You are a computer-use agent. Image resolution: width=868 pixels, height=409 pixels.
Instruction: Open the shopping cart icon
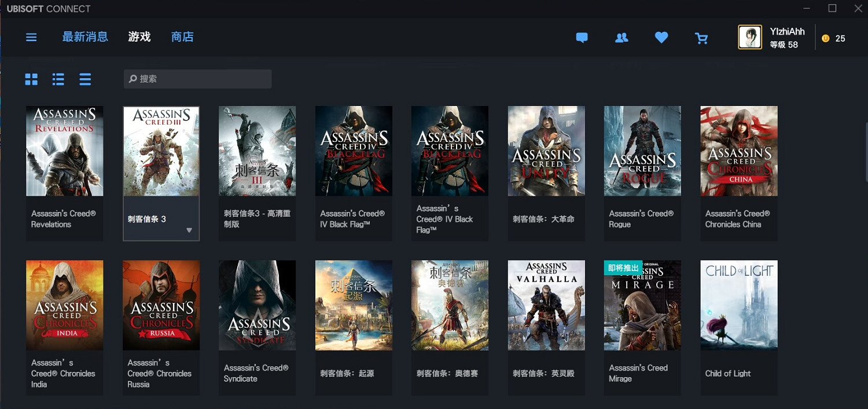[701, 38]
